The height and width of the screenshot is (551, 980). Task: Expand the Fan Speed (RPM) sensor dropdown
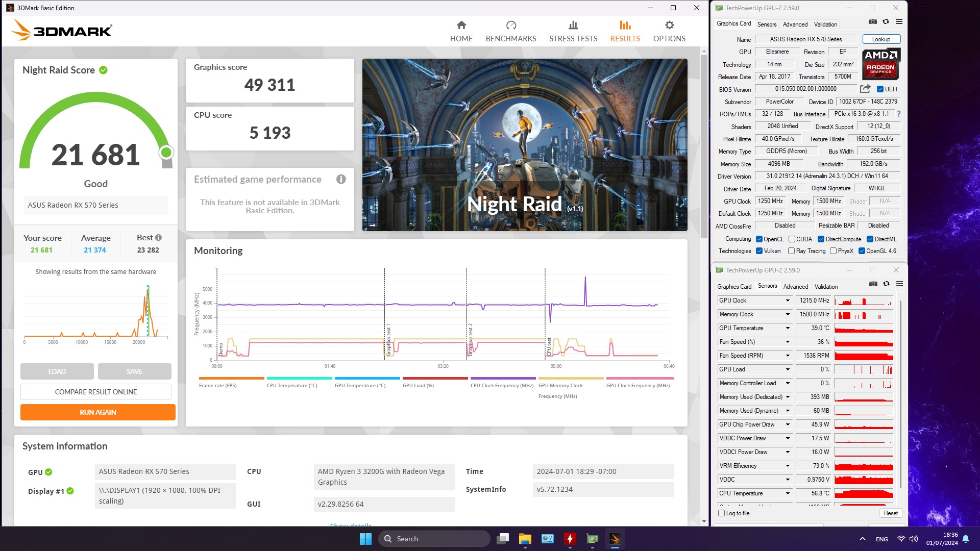click(x=788, y=356)
